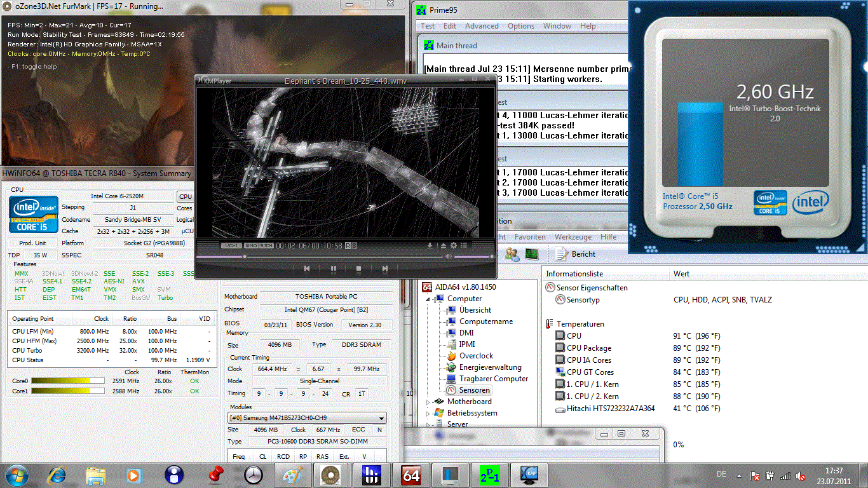Viewport: 868px width, 488px height.
Task: Expand the Betriebssystem tree node
Action: click(429, 413)
